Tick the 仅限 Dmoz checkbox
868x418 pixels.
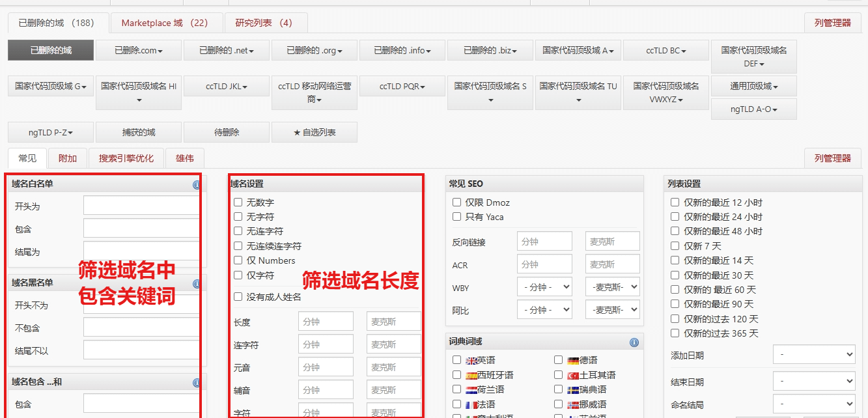coord(457,203)
